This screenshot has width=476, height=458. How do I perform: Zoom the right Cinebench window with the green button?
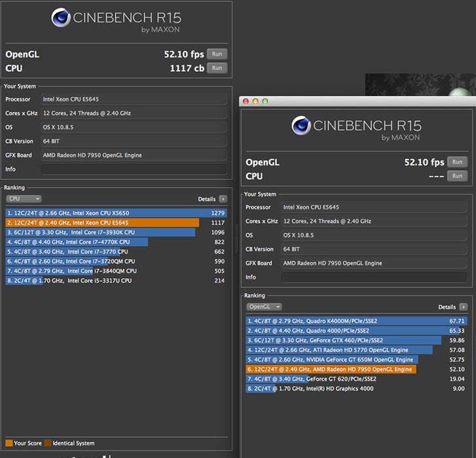(x=265, y=101)
